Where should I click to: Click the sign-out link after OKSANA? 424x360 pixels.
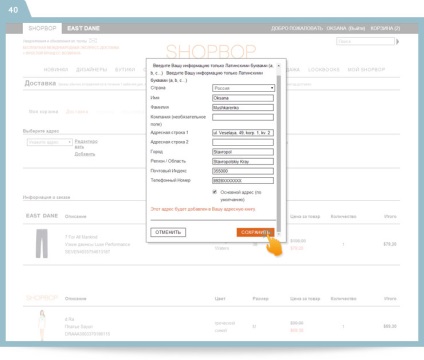coord(357,28)
